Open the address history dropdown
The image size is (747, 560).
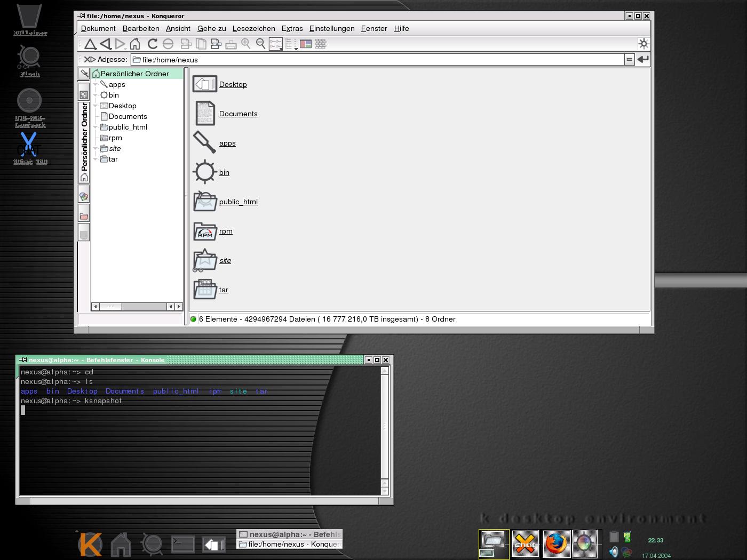pos(630,60)
